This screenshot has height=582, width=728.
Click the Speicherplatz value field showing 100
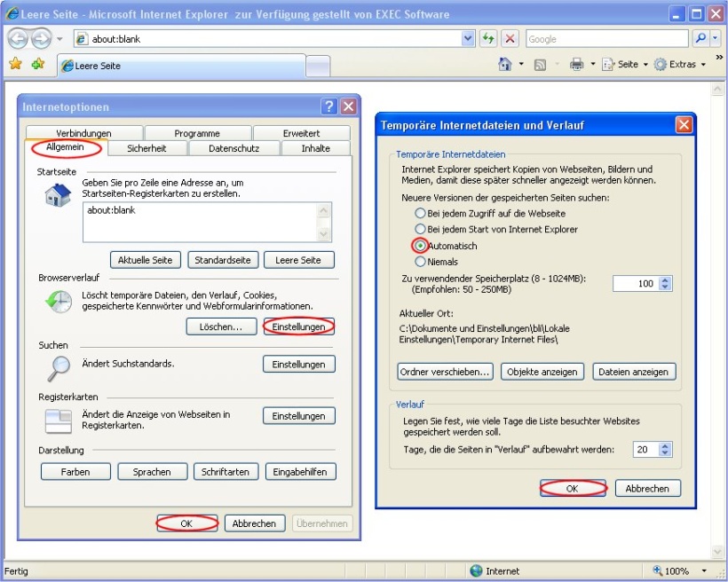pos(635,283)
